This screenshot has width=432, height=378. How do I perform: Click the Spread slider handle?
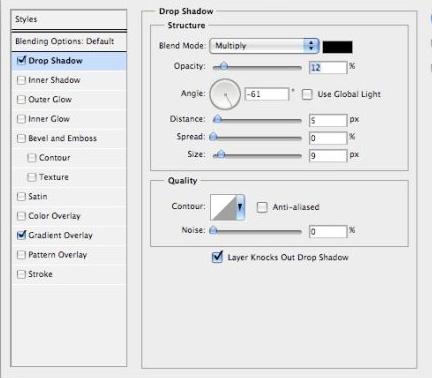pyautogui.click(x=213, y=136)
